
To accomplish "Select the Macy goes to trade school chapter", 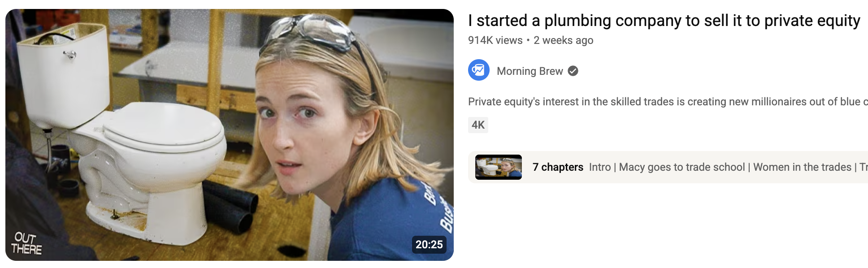I will (x=682, y=167).
